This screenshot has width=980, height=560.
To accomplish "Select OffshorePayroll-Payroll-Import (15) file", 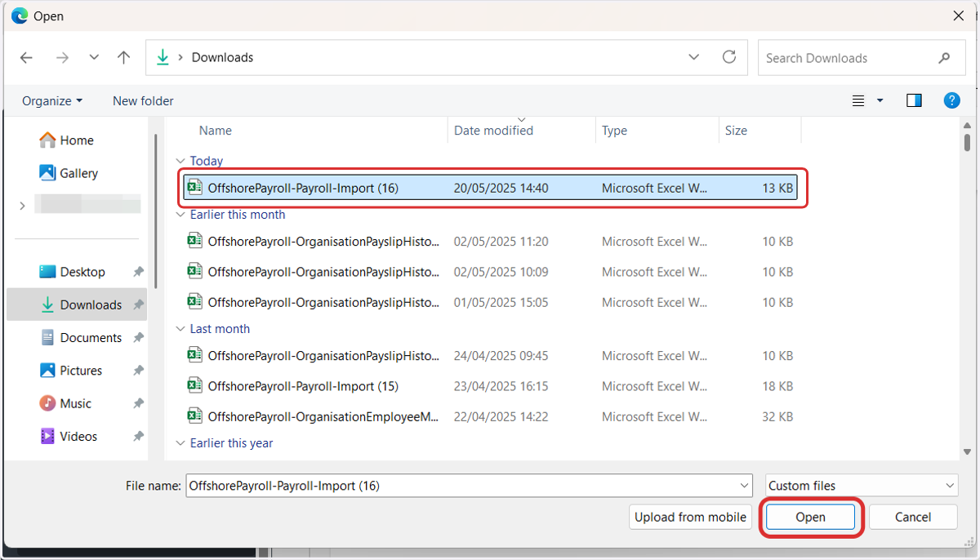I will pos(490,386).
